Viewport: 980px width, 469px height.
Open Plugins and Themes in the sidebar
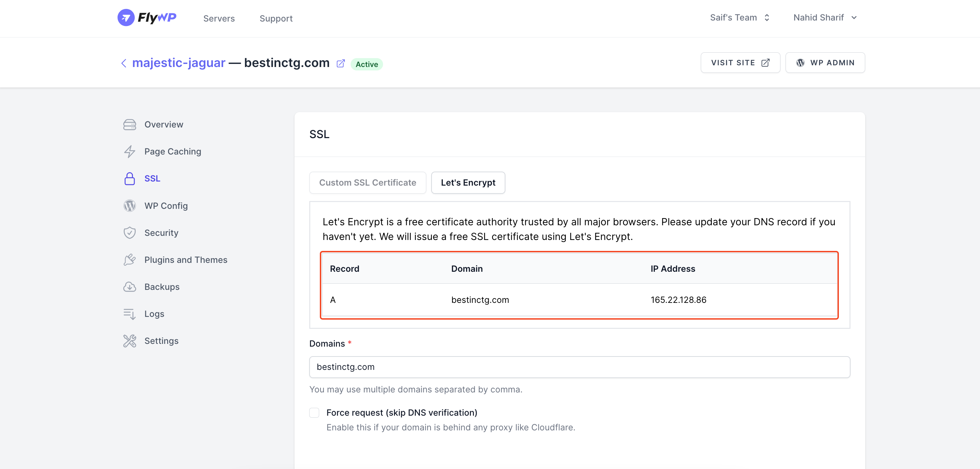pos(186,260)
